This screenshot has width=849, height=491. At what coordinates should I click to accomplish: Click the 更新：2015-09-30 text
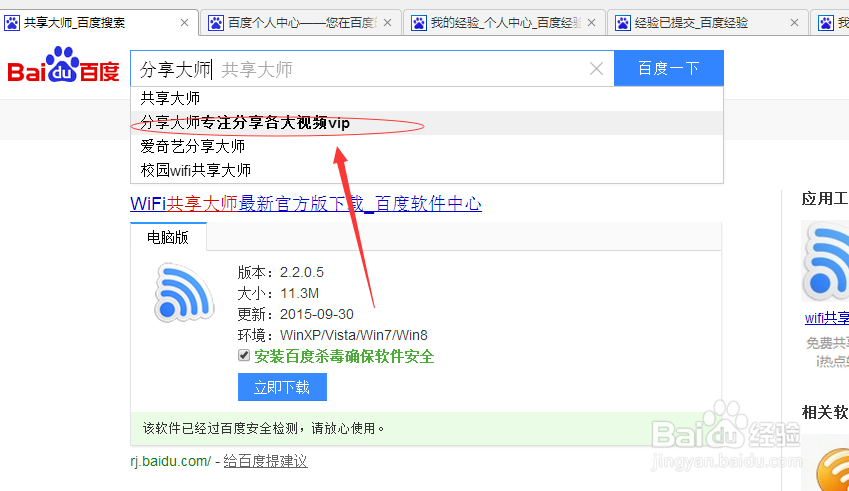point(296,315)
